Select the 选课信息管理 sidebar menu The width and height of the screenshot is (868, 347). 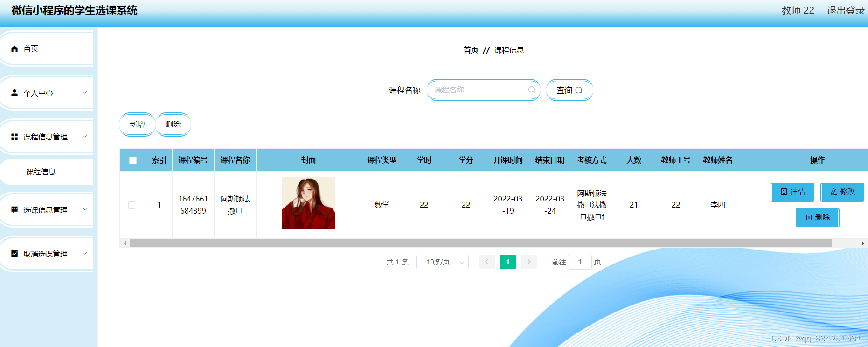point(47,210)
